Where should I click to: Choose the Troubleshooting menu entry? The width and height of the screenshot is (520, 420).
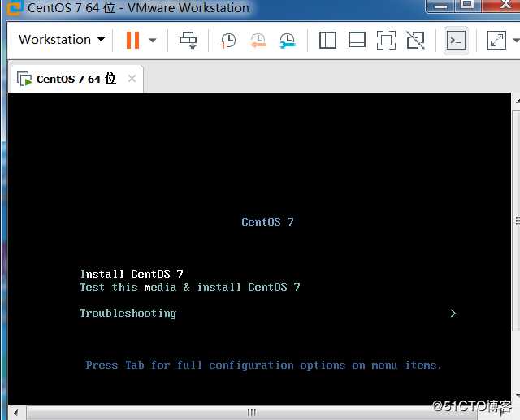[x=128, y=314]
